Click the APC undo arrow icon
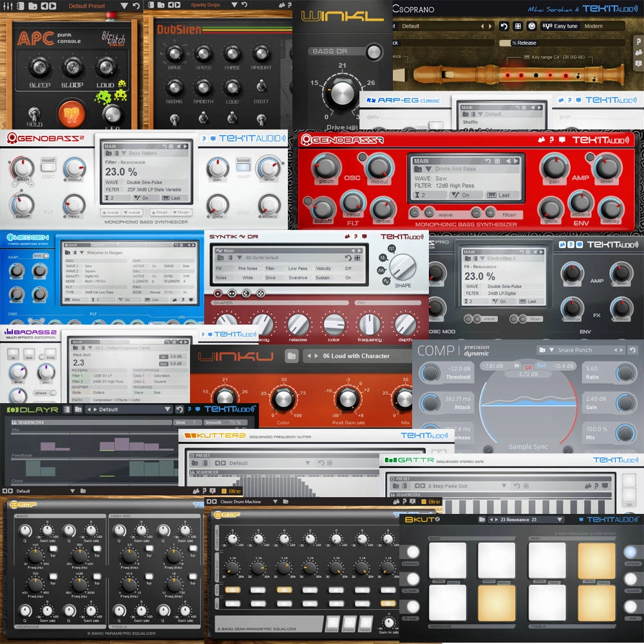Screen dimensions: 644x644 [137, 6]
